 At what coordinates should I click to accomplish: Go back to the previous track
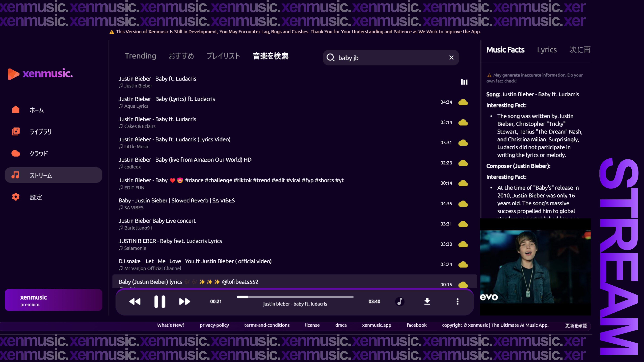[135, 301]
